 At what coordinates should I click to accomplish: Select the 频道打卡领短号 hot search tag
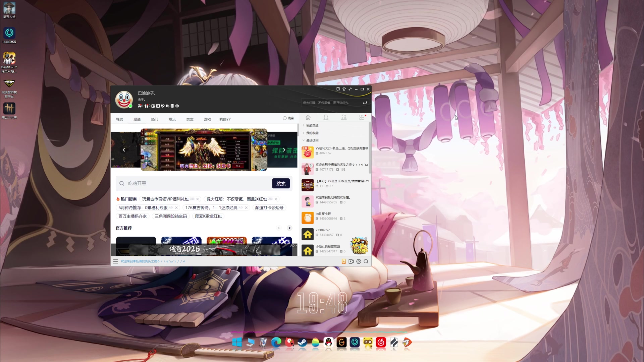click(x=269, y=208)
